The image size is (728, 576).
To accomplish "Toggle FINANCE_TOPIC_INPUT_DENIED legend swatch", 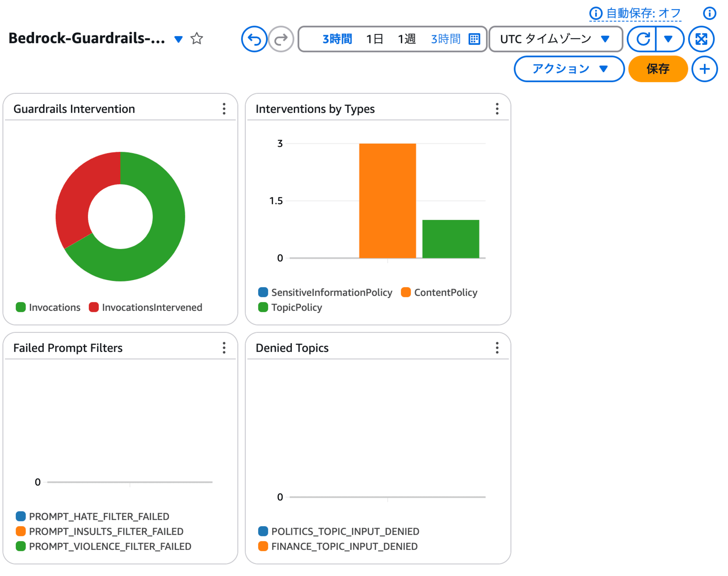I will 263,546.
